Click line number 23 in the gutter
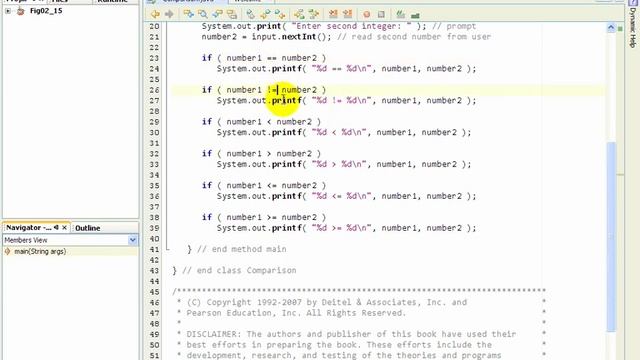640x360 pixels. click(x=154, y=58)
